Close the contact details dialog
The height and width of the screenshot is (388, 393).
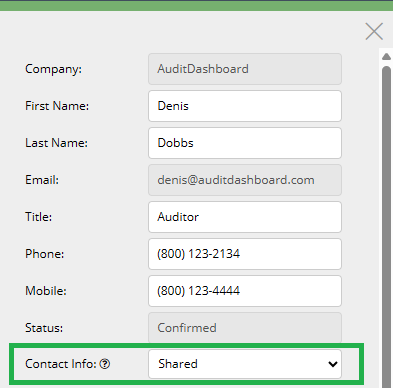[x=374, y=31]
